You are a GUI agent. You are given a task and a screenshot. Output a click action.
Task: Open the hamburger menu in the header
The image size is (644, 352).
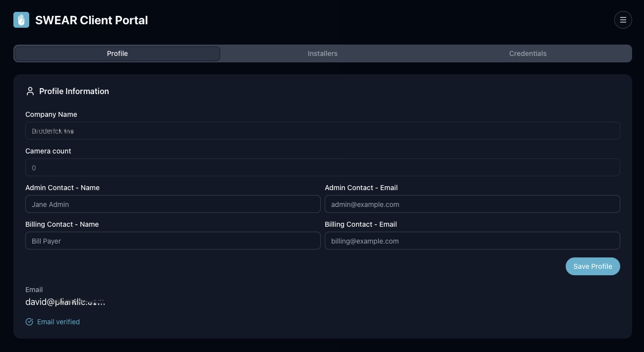[623, 20]
